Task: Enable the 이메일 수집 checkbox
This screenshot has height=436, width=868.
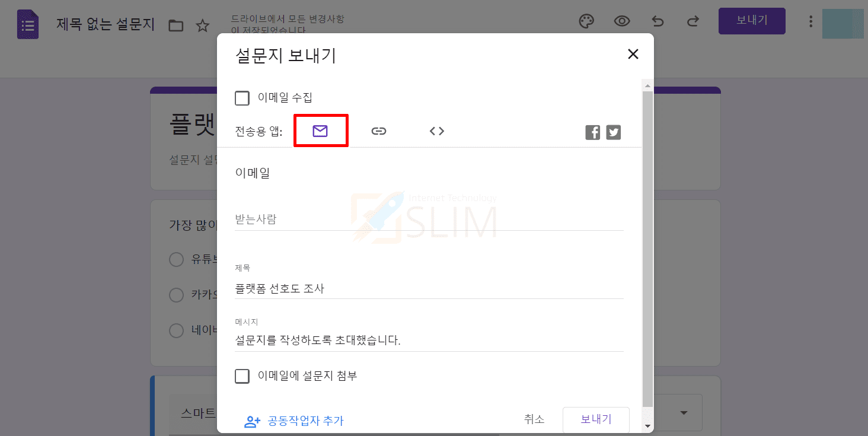Action: click(x=242, y=98)
